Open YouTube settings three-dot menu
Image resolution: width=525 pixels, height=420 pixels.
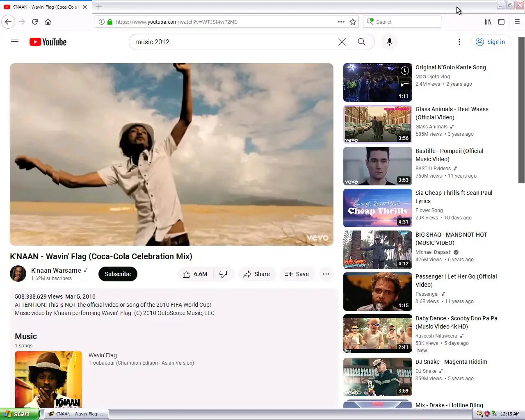pos(459,42)
